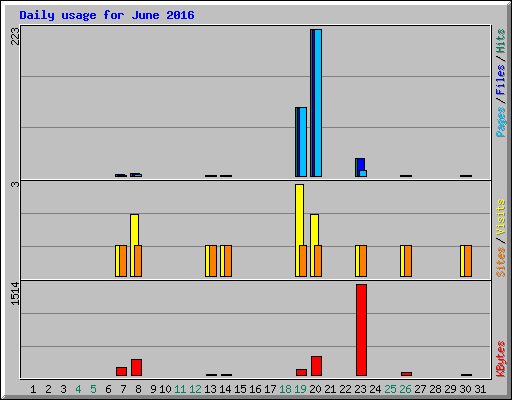
Task: Select the orange sites bar for day 14
Action: tap(228, 261)
